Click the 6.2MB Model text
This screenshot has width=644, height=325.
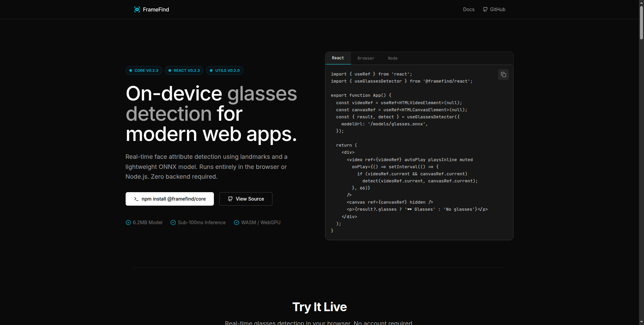[x=148, y=223]
